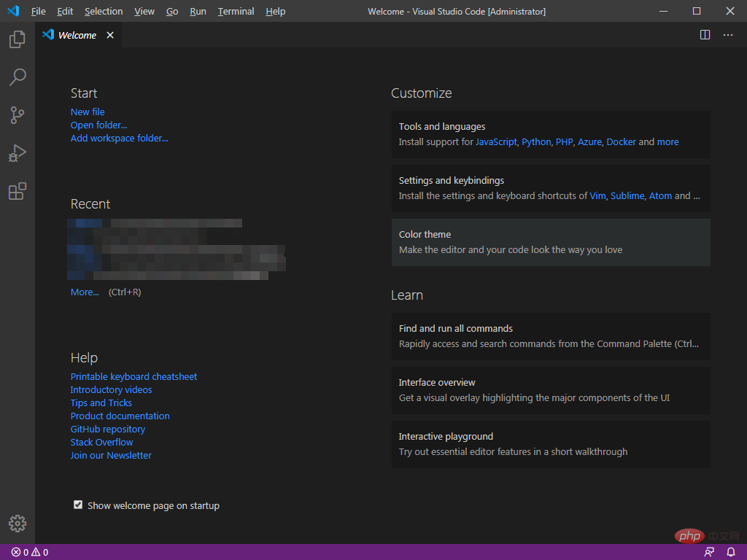Open Stack Overflow link

coord(101,443)
